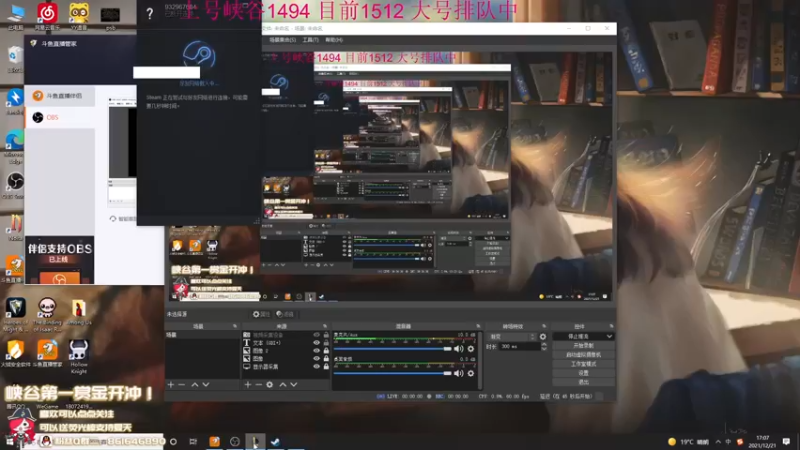This screenshot has width=800, height=450.
Task: Move scene down with arrow icon
Action: pyautogui.click(x=206, y=385)
